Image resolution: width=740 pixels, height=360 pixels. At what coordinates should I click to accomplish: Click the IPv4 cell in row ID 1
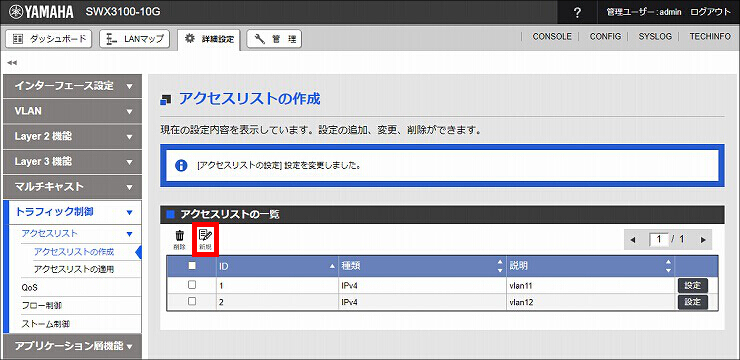pyautogui.click(x=422, y=285)
